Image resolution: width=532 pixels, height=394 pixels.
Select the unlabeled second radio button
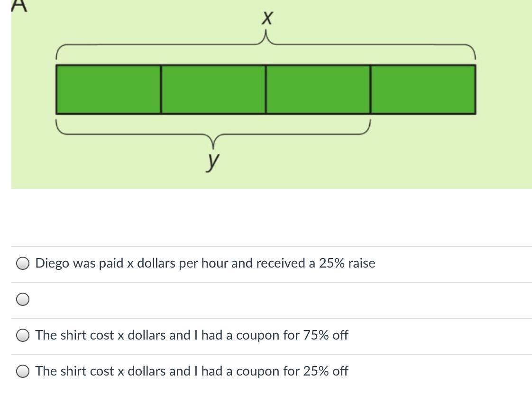click(x=23, y=299)
